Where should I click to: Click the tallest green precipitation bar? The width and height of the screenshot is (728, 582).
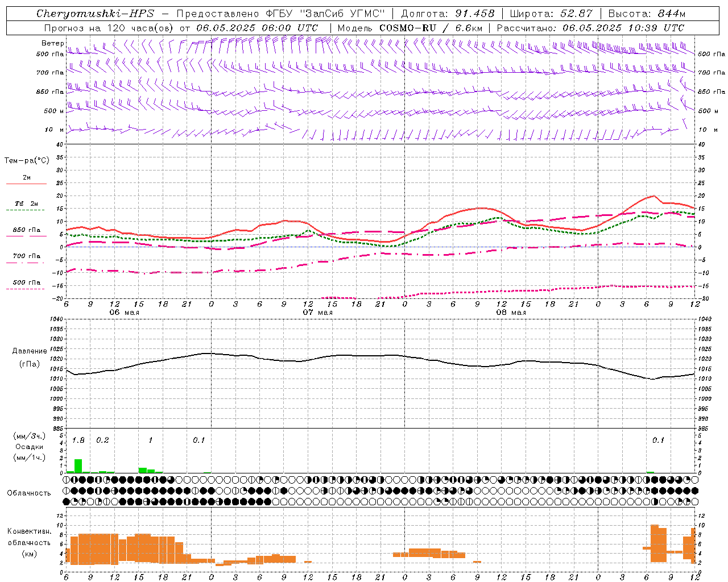point(78,466)
